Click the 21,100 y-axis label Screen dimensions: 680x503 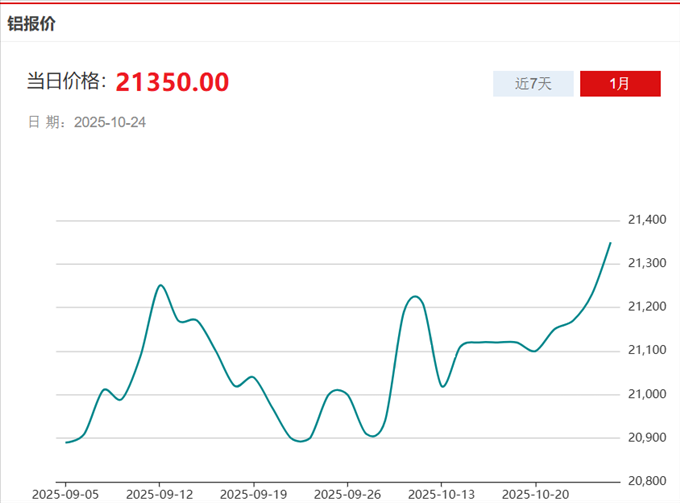tap(646, 350)
